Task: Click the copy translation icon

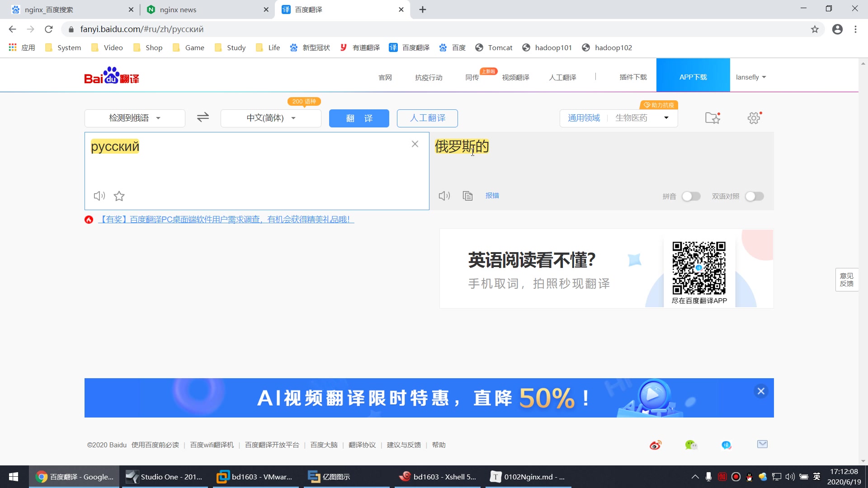Action: (467, 196)
